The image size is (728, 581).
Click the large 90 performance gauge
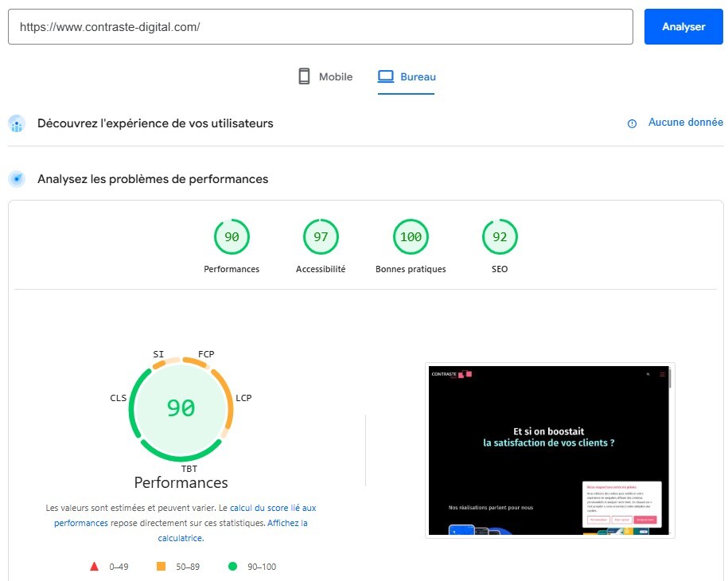pos(181,408)
